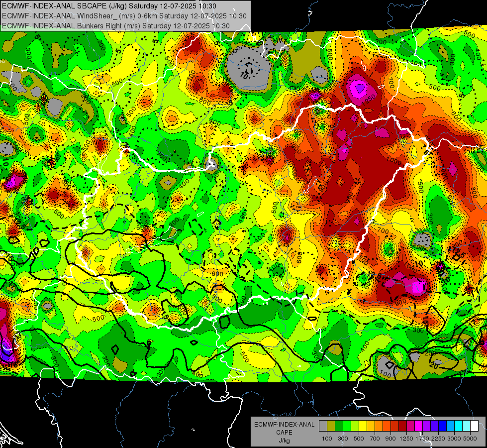487x448 pixels.
Task: Click the 900 value under color bar
Action: pyautogui.click(x=390, y=439)
